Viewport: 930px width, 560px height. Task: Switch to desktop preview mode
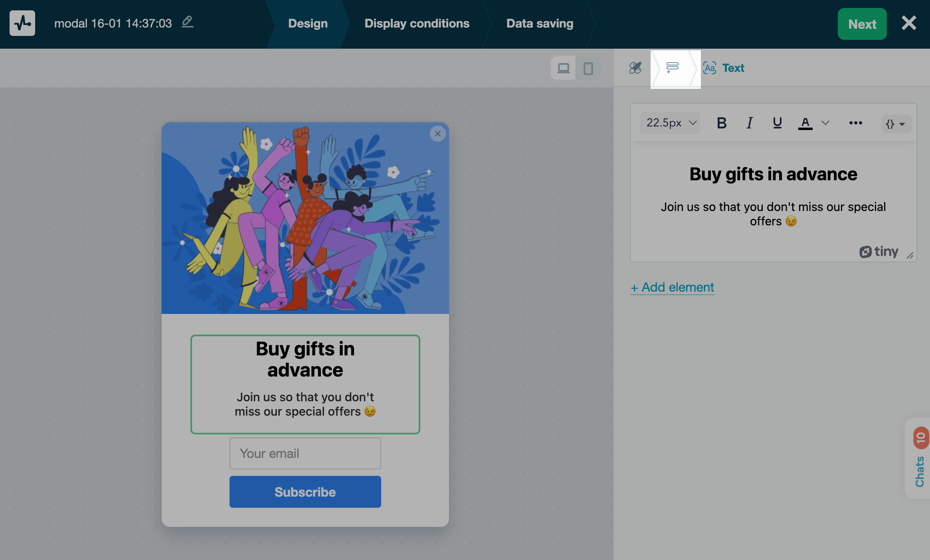click(x=563, y=68)
